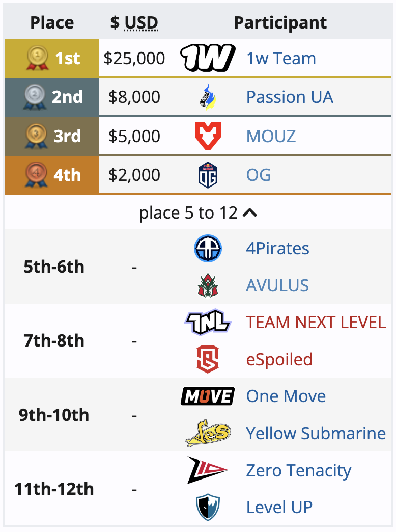This screenshot has width=396, height=532.
Task: Click the One Move logo
Action: click(x=208, y=396)
